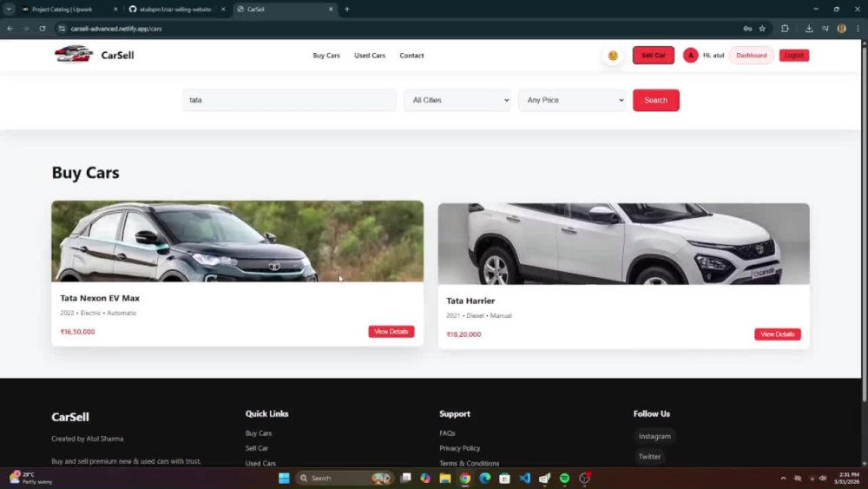Click the taskbar Search box
The width and height of the screenshot is (868, 489).
[x=345, y=478]
